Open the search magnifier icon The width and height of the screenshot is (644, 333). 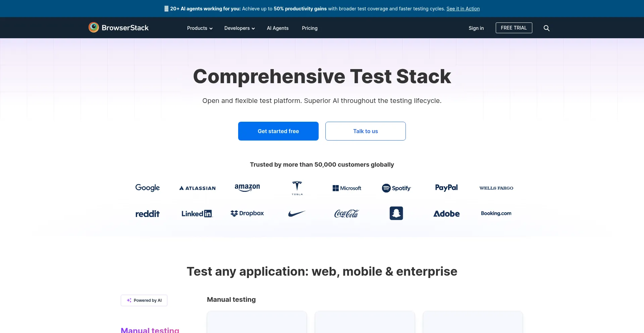click(546, 28)
